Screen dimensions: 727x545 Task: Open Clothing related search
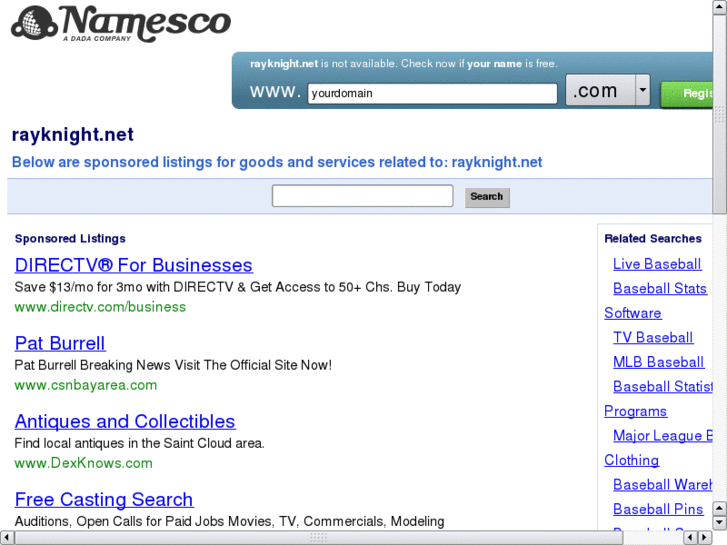click(631, 460)
